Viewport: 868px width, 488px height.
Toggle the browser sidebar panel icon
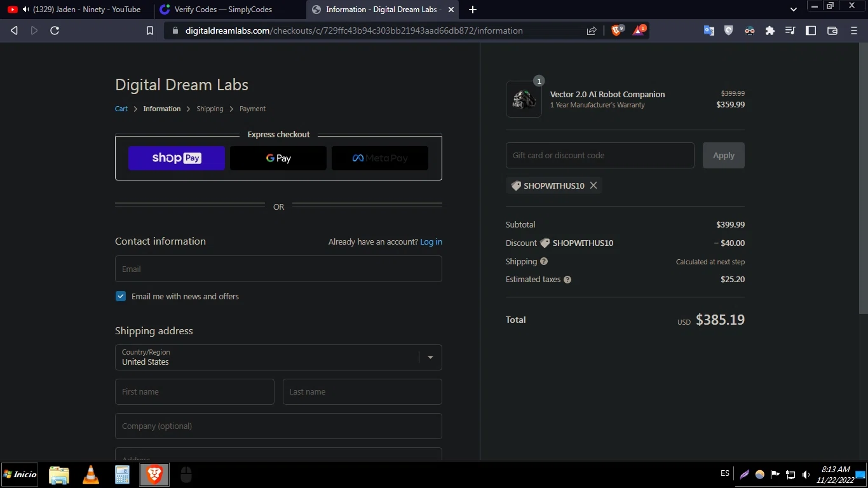(811, 30)
